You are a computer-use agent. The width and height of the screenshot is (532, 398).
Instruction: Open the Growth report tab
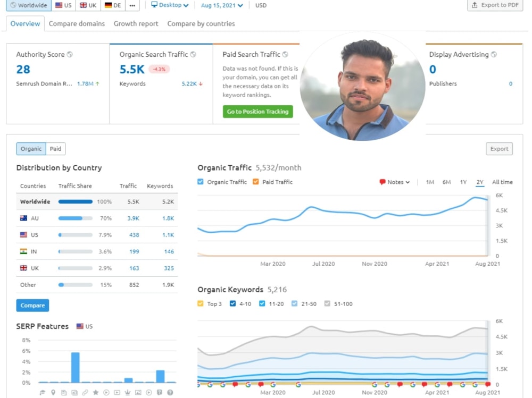click(x=136, y=24)
